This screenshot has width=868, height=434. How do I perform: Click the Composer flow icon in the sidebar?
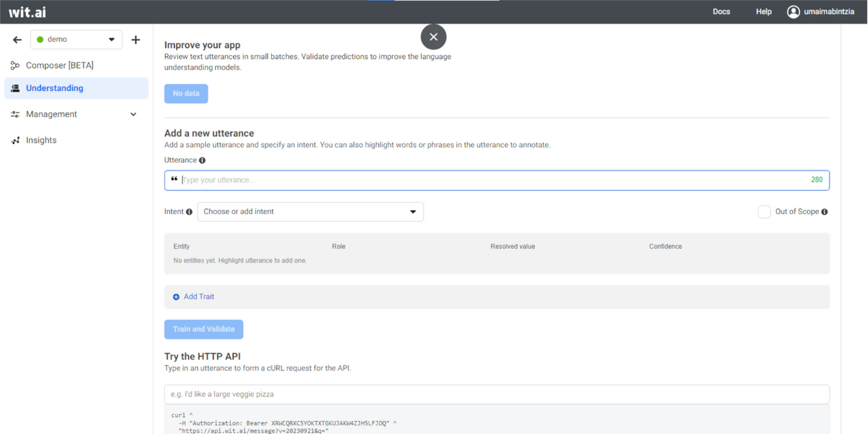(x=15, y=66)
